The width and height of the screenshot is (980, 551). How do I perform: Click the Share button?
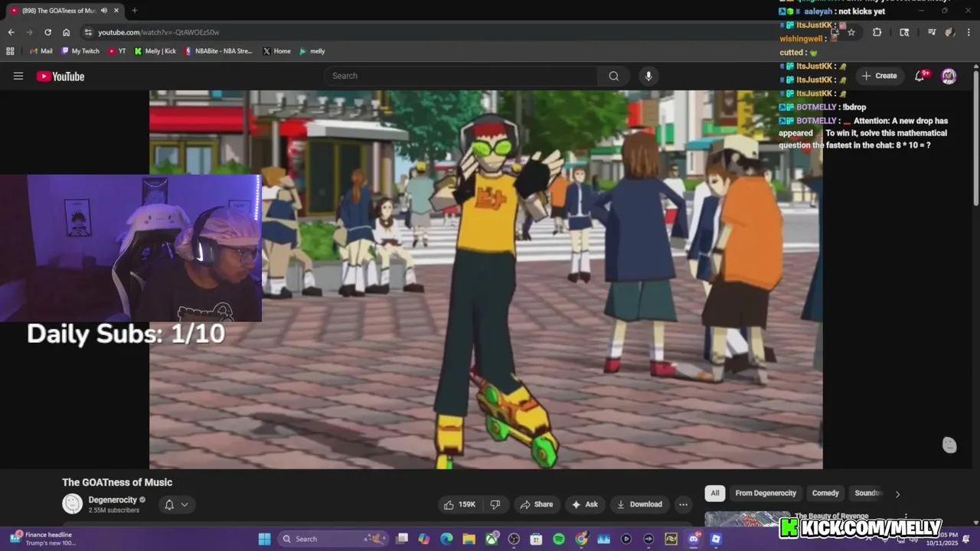pos(536,504)
